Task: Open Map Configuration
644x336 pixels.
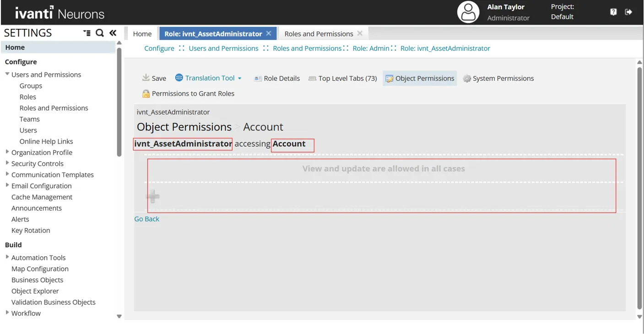Action: (40, 269)
